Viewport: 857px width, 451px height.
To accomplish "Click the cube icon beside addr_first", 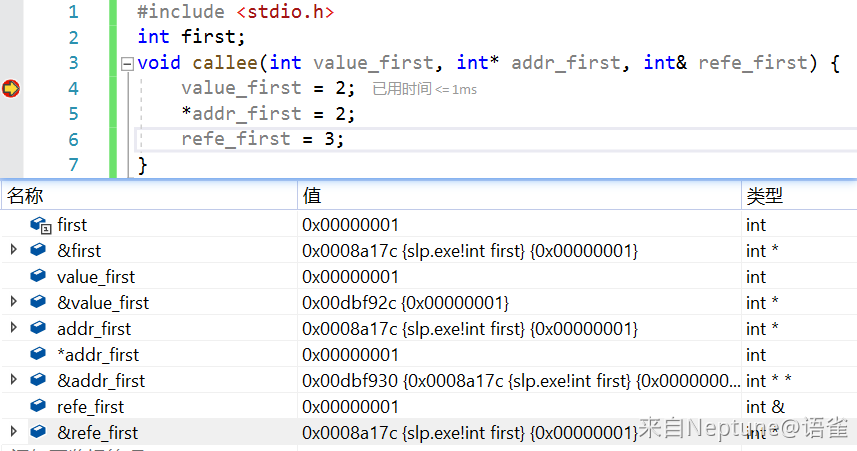I will (x=38, y=328).
